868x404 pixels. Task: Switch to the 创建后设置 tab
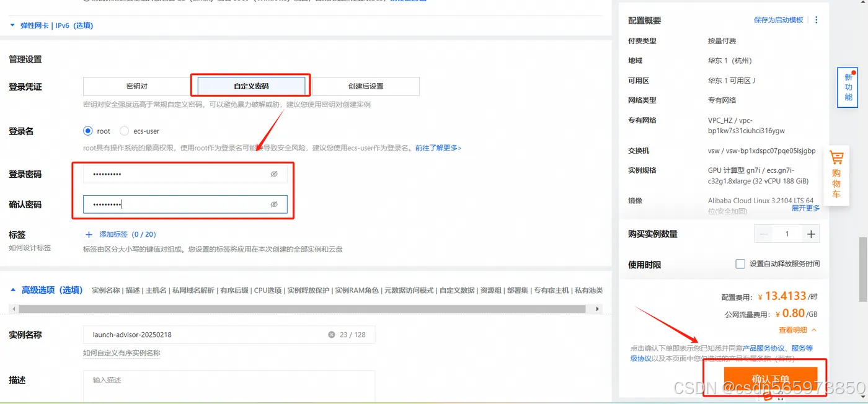(367, 86)
